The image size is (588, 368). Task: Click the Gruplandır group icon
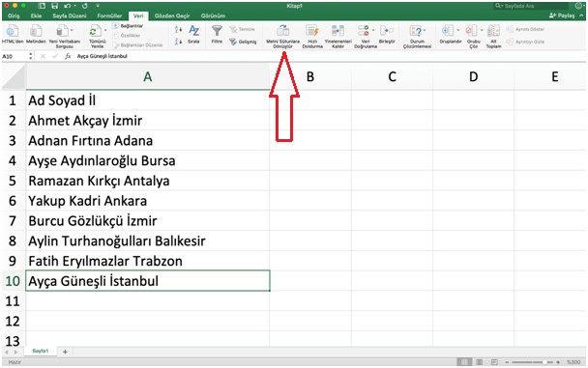448,31
